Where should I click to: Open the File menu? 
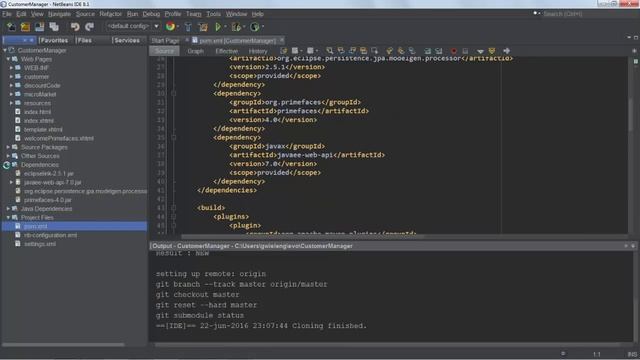(x=7, y=14)
